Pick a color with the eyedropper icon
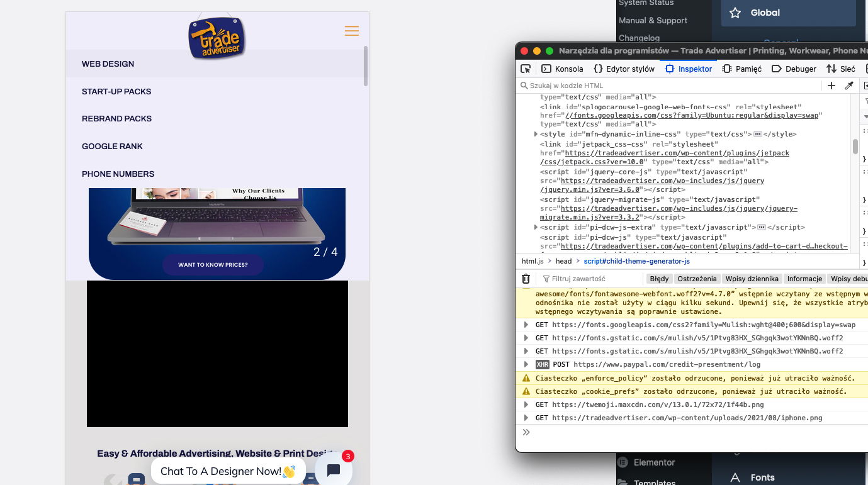This screenshot has width=868, height=485. tap(849, 86)
